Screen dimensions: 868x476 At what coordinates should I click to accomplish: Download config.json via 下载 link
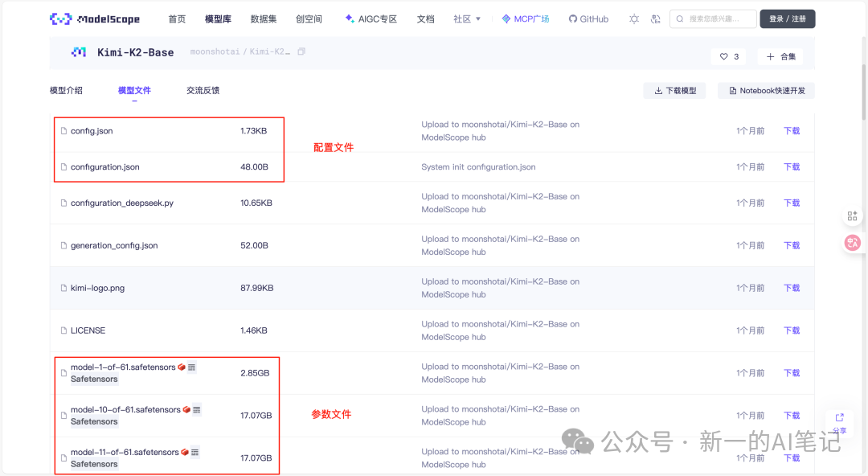click(x=792, y=131)
